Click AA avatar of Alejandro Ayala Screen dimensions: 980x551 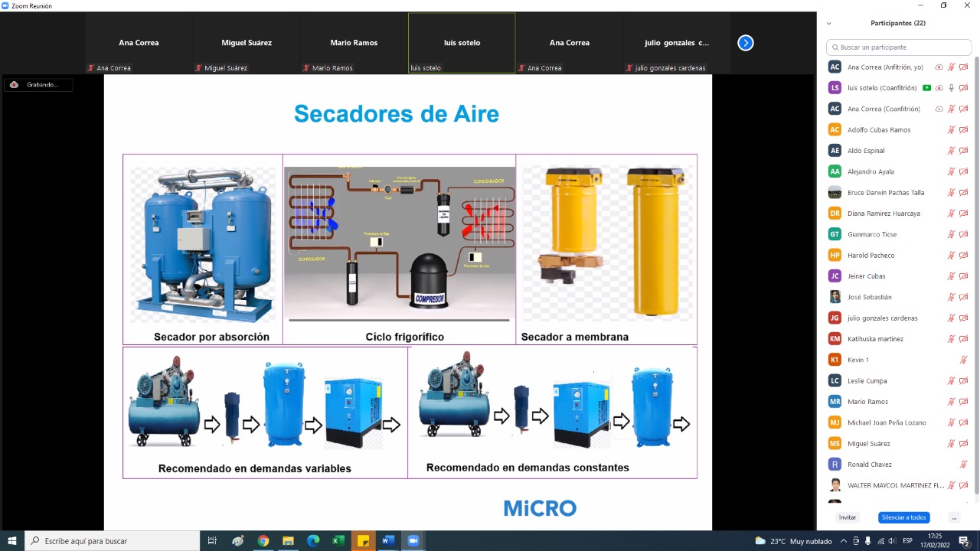(x=835, y=171)
